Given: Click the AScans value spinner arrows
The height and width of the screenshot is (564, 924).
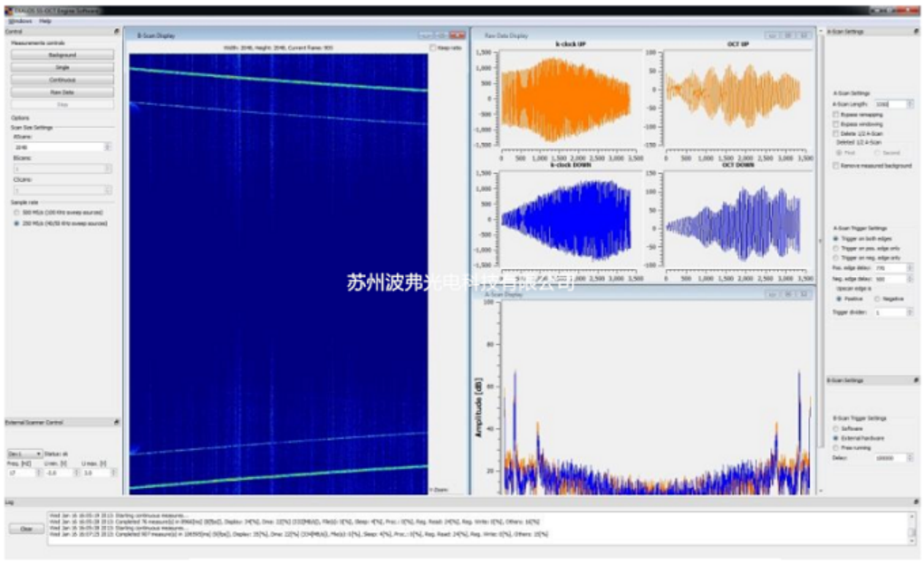Looking at the screenshot, I should [x=109, y=147].
